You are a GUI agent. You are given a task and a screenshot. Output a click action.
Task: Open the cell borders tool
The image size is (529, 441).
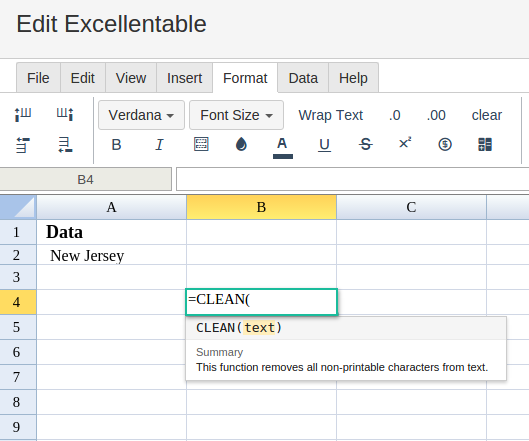pyautogui.click(x=201, y=144)
